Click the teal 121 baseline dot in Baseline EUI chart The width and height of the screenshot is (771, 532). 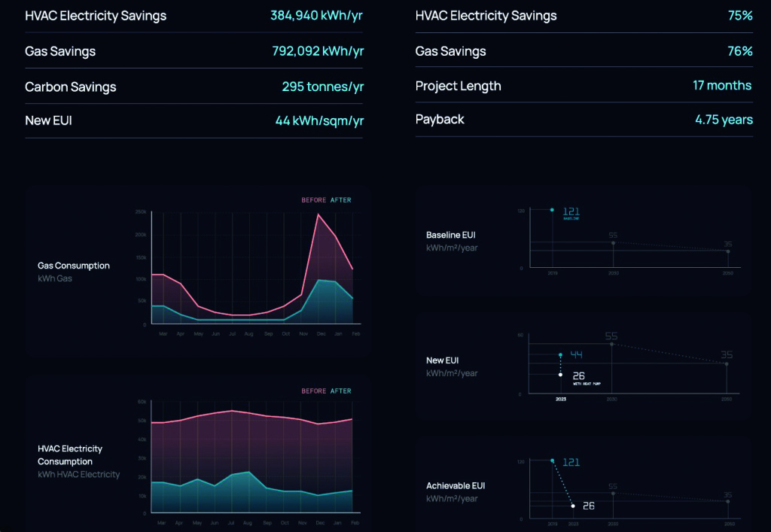click(x=552, y=210)
